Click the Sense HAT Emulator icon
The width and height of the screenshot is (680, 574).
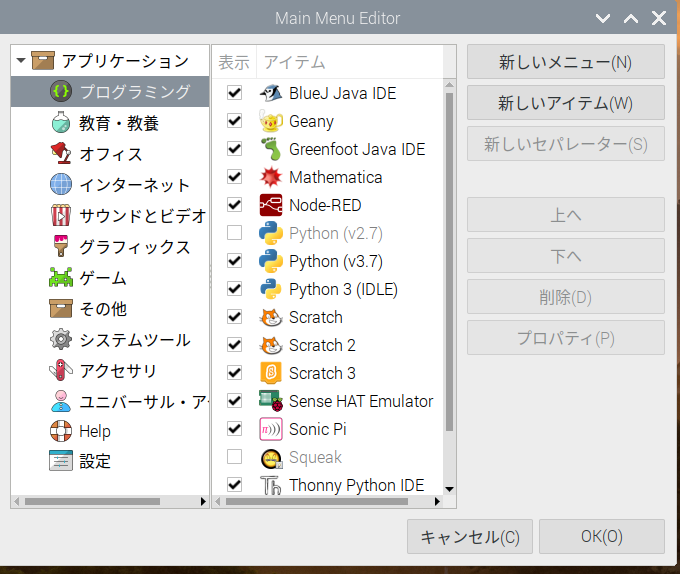[x=271, y=401]
